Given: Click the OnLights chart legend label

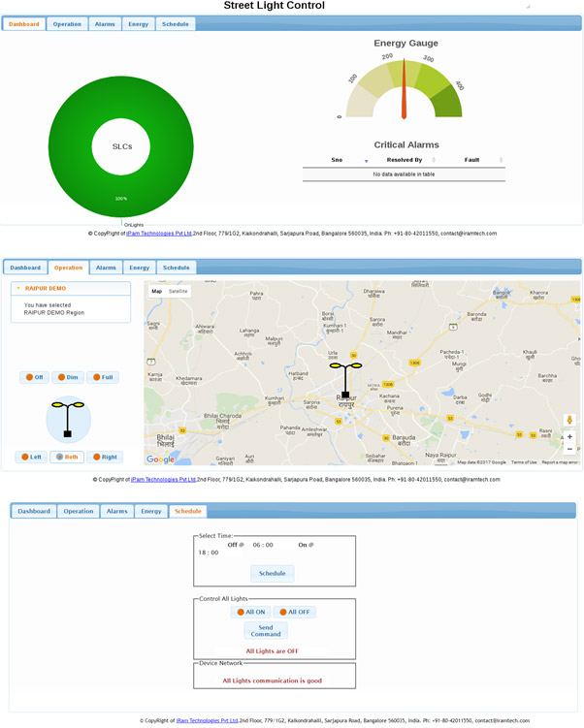Looking at the screenshot, I should [x=134, y=225].
